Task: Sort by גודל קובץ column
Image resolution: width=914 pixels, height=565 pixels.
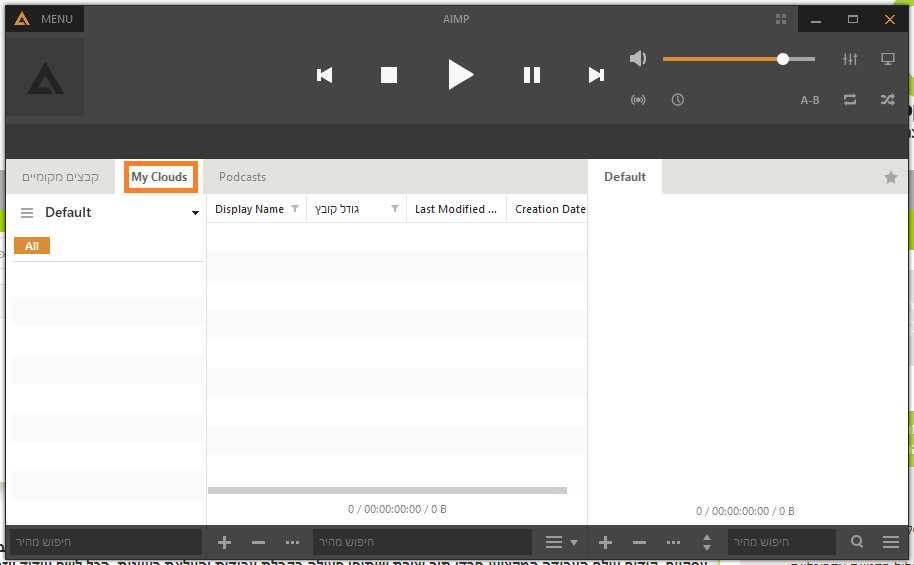Action: (337, 209)
